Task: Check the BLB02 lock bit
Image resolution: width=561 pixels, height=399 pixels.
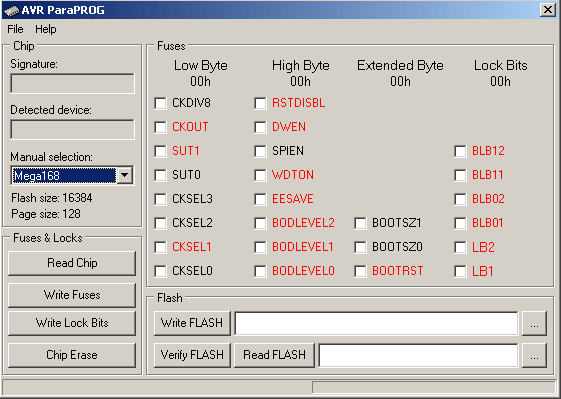Action: [x=460, y=199]
